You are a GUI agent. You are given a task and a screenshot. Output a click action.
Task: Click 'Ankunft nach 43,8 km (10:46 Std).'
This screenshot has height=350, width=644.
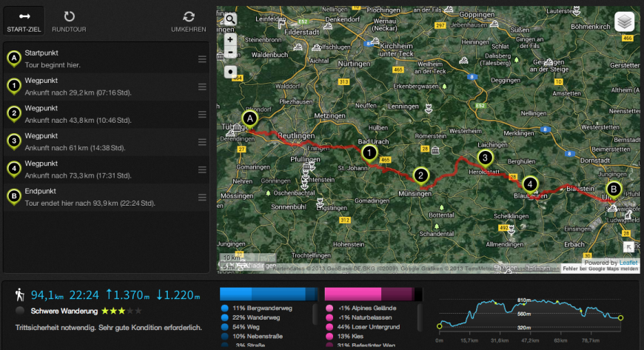(x=78, y=121)
